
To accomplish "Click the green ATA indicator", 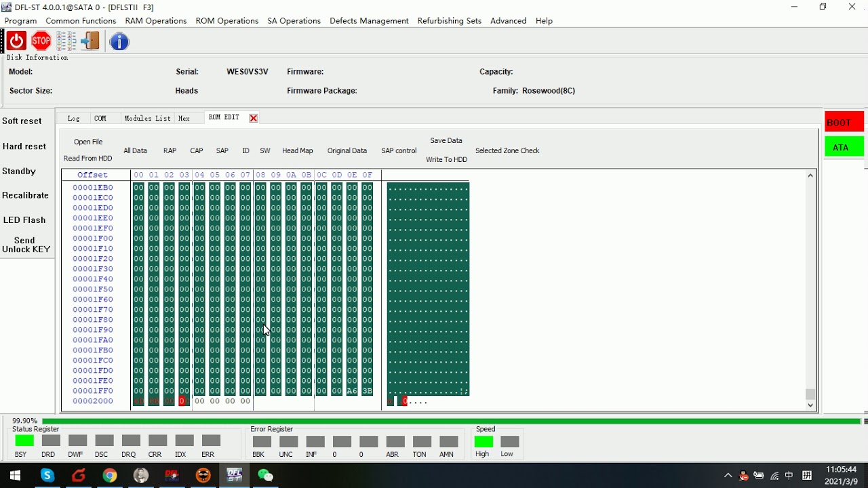I will coord(844,147).
